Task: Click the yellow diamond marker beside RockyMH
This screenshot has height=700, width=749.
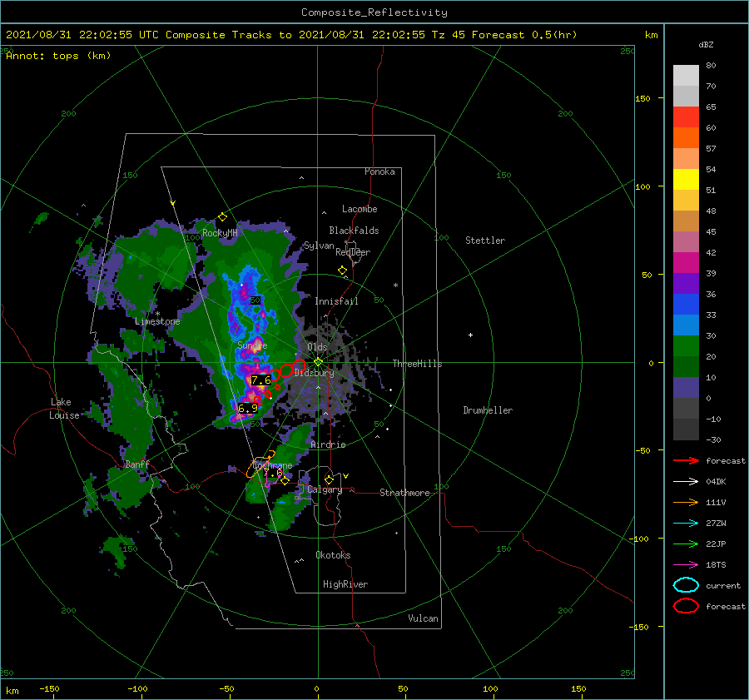Action: [222, 217]
